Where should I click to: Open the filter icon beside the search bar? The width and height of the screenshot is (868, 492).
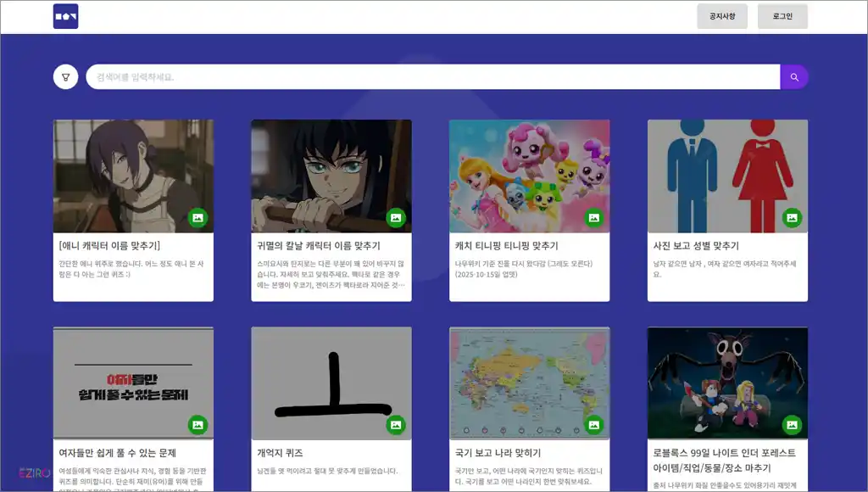tap(65, 77)
